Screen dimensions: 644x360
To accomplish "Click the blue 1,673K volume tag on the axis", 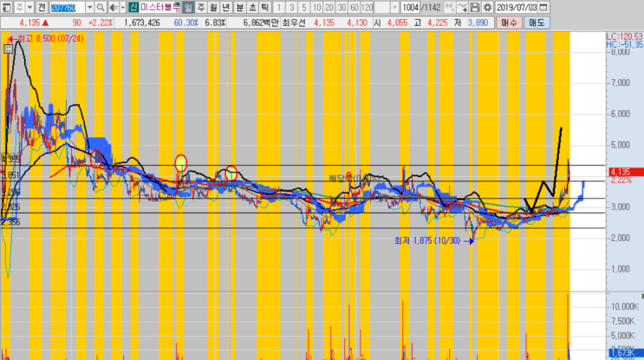I will pos(626,352).
